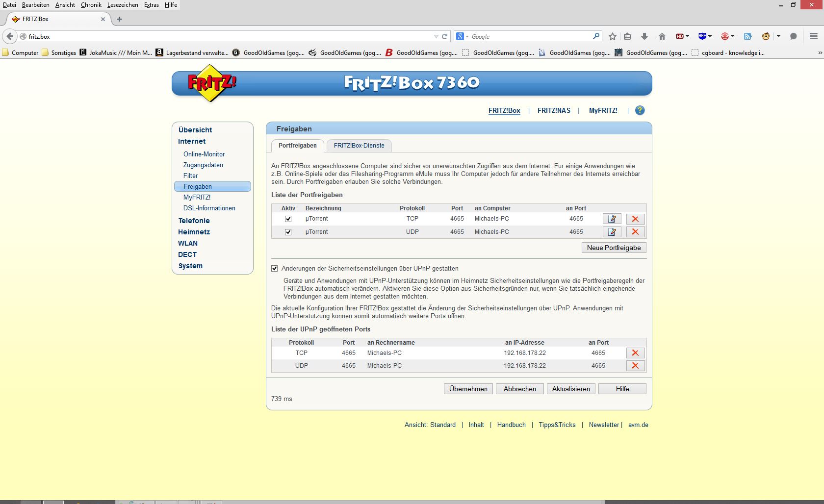824x504 pixels.
Task: Open the FRITZ!NAS link
Action: coord(554,110)
